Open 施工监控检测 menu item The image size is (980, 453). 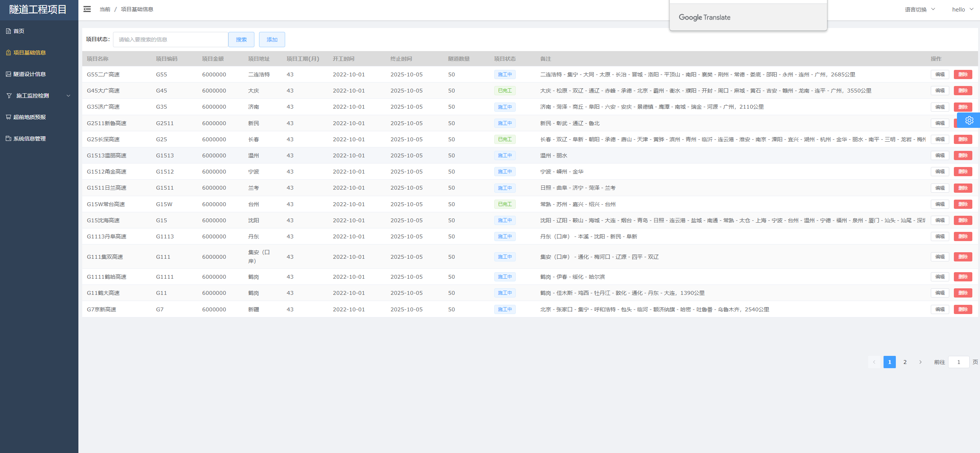pos(39,96)
